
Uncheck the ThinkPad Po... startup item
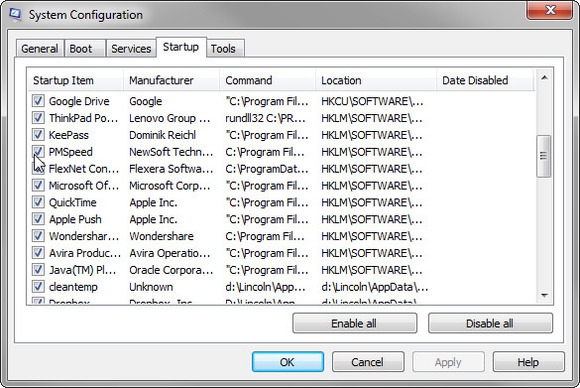[38, 118]
